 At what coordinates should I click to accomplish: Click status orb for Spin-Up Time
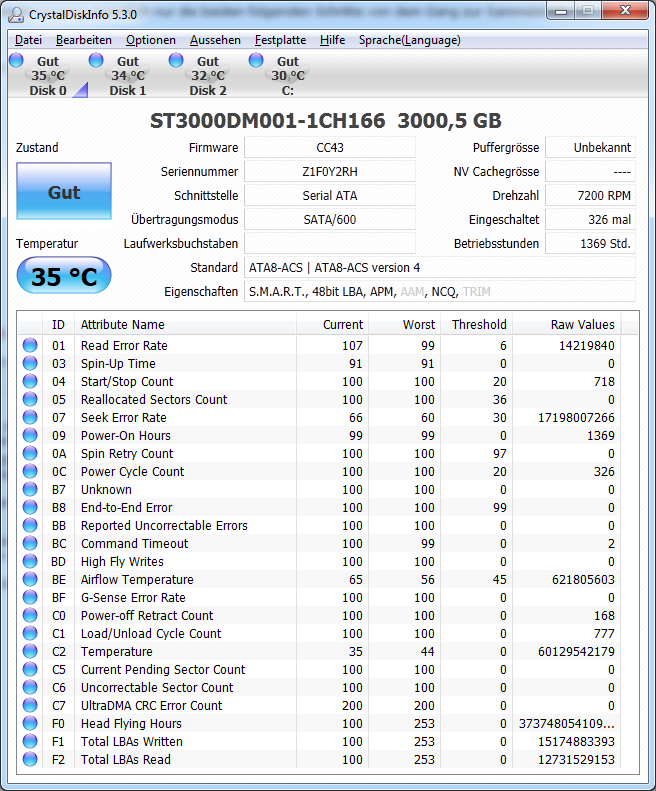pyautogui.click(x=30, y=363)
